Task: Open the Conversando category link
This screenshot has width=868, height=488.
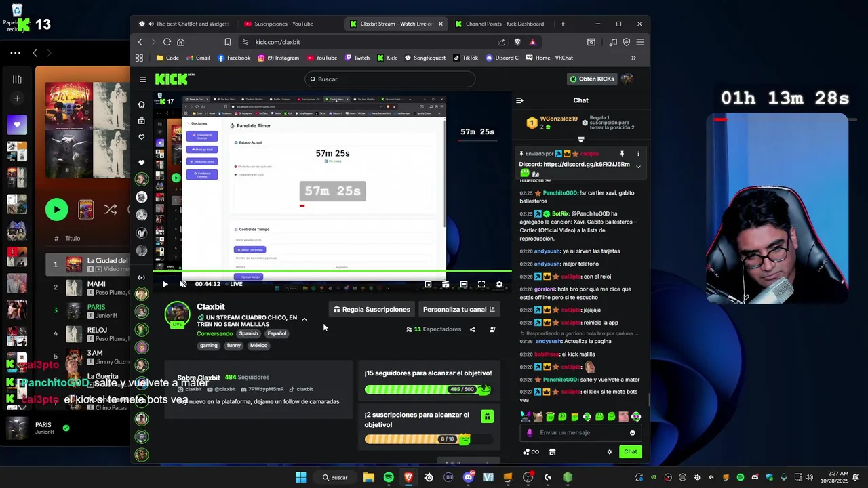Action: click(214, 334)
